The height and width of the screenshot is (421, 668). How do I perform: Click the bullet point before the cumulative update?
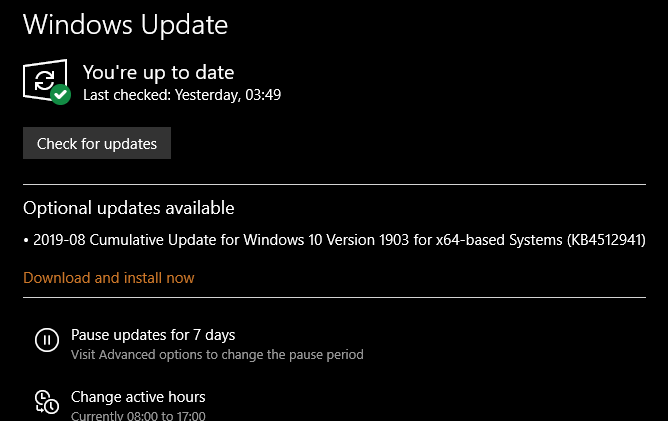tap(26, 240)
